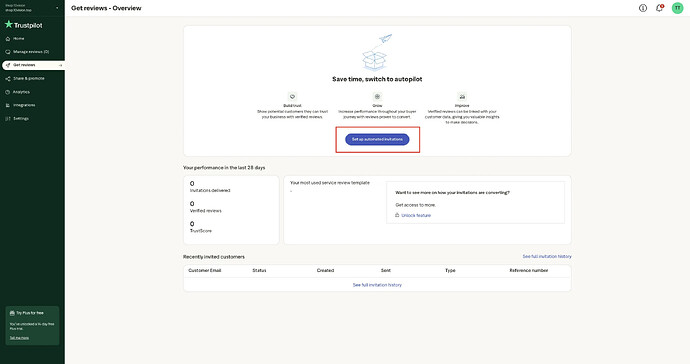Click the lock icon beside Unlock feature

click(397, 215)
